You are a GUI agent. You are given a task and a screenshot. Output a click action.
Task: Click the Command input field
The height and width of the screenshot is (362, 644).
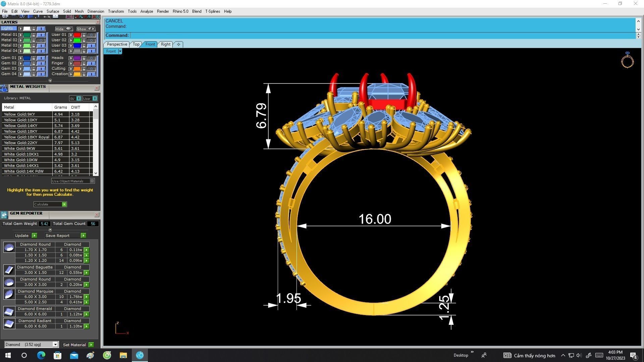(382, 35)
